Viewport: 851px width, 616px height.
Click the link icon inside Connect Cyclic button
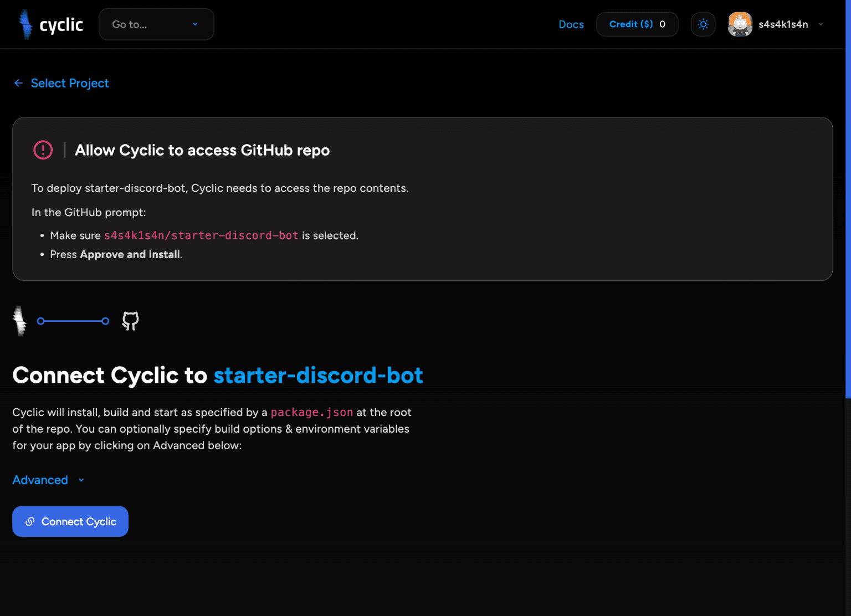[29, 521]
